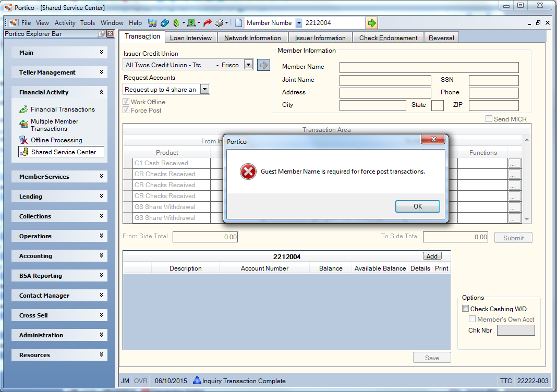This screenshot has width=557, height=392.
Task: Close the Portico Explorer Bar
Action: click(x=111, y=34)
